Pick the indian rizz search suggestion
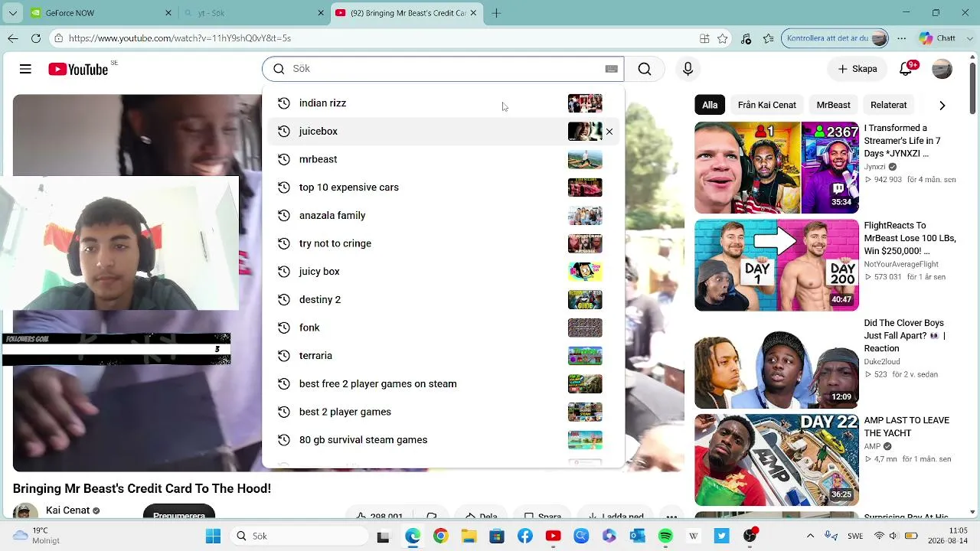Viewport: 980px width, 551px height. click(x=443, y=103)
